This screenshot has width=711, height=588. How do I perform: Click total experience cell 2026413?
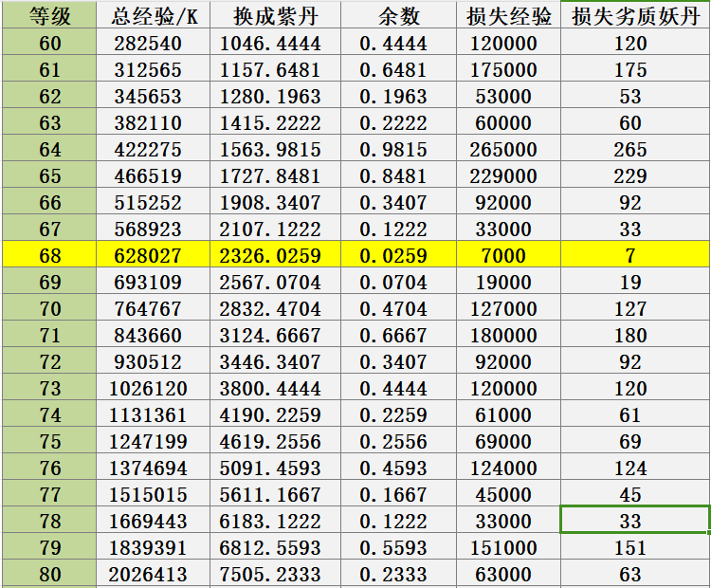tap(154, 573)
